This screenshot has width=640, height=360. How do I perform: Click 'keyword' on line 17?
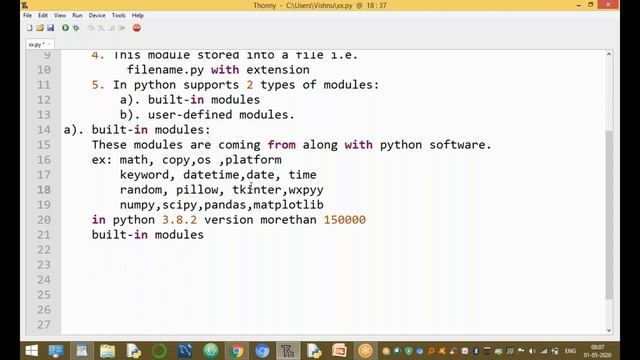[144, 175]
